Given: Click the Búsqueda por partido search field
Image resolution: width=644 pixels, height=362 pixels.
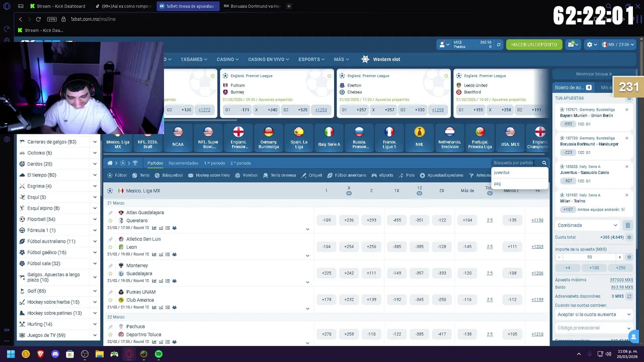Looking at the screenshot, I should click(x=514, y=163).
